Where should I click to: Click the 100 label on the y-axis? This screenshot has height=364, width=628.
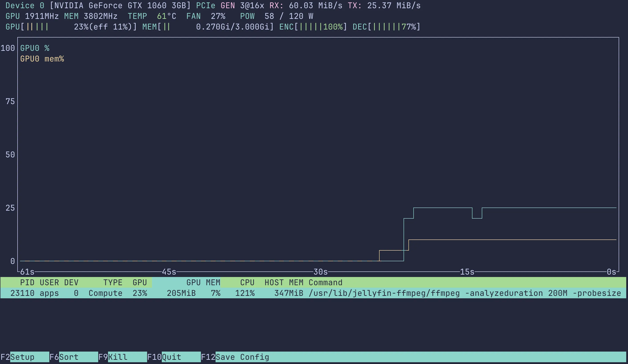8,48
